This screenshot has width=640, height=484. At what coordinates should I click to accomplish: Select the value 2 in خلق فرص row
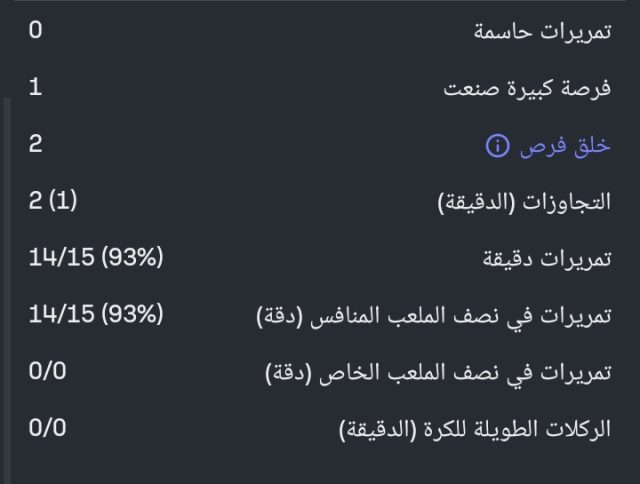coord(36,145)
